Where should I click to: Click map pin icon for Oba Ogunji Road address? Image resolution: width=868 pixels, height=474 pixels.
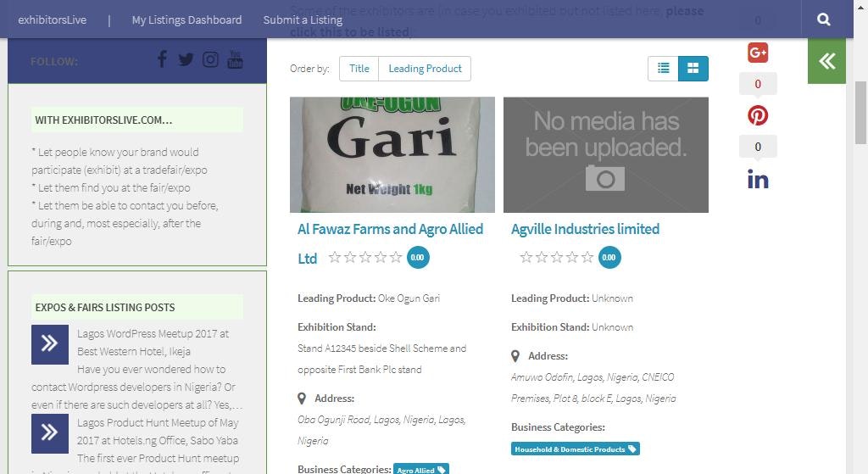tap(302, 399)
